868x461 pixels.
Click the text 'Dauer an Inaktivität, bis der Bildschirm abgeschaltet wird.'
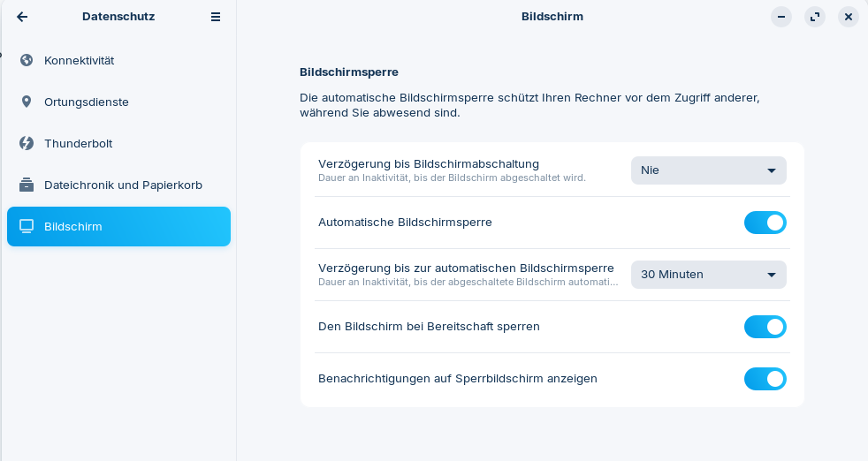[x=452, y=178]
